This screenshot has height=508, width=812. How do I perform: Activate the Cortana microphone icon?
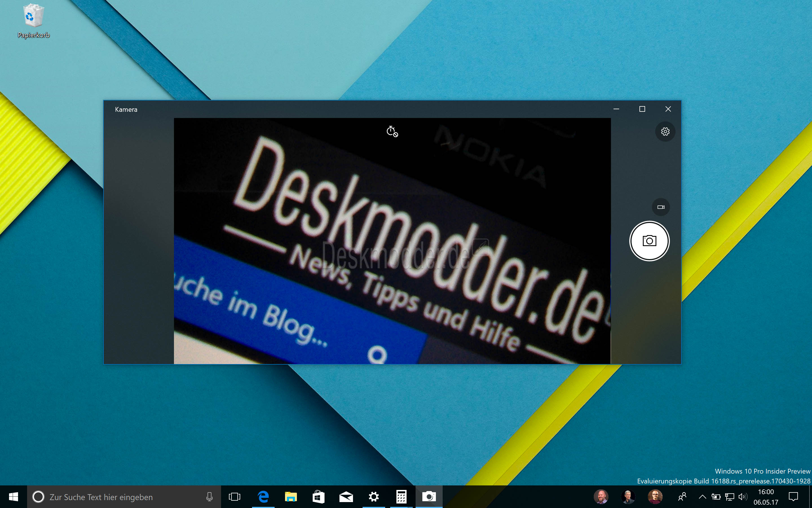point(209,497)
